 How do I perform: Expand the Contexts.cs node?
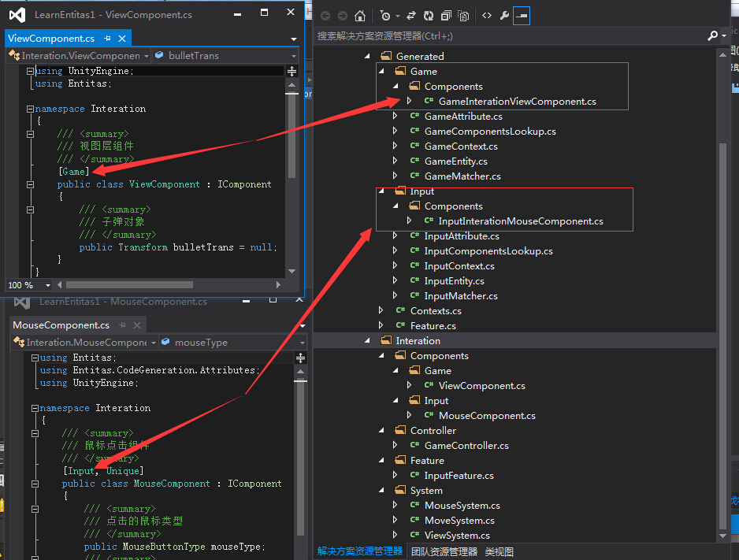(x=381, y=310)
